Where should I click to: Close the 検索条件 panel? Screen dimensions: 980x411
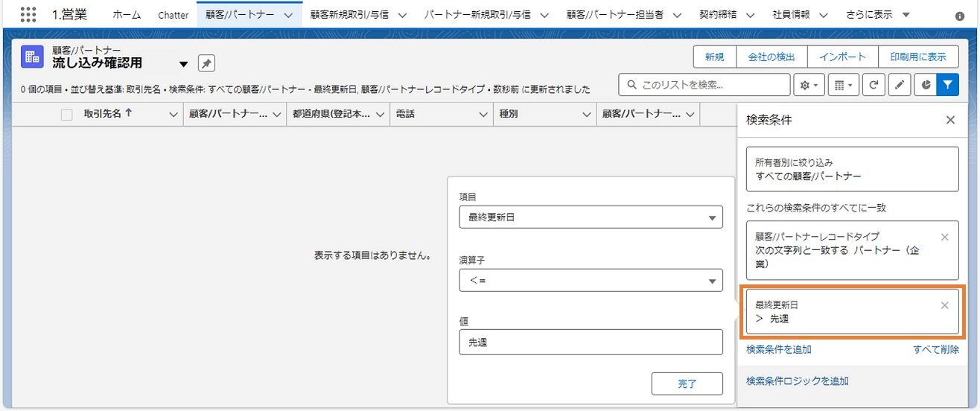pos(950,120)
